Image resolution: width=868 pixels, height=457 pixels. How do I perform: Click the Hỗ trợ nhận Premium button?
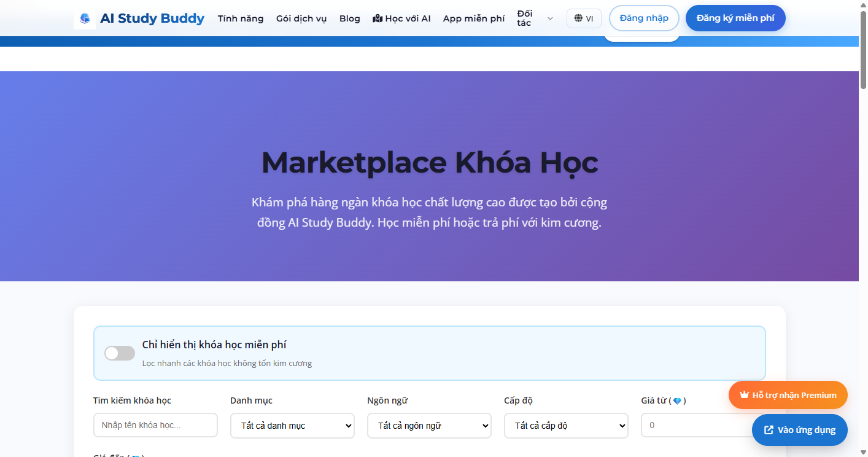(x=788, y=395)
